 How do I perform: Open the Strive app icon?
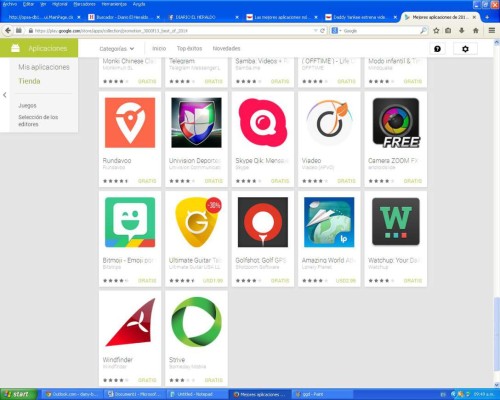point(196,322)
